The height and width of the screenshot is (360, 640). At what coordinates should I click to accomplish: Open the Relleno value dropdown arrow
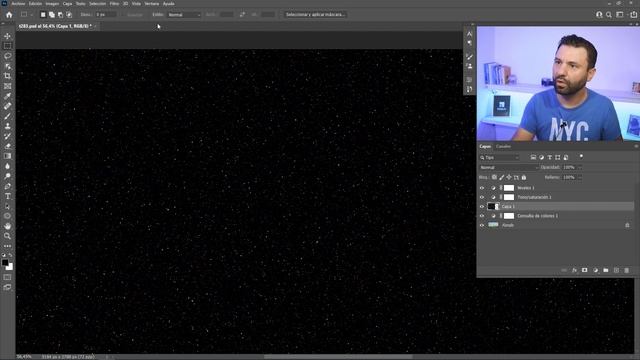click(x=580, y=178)
